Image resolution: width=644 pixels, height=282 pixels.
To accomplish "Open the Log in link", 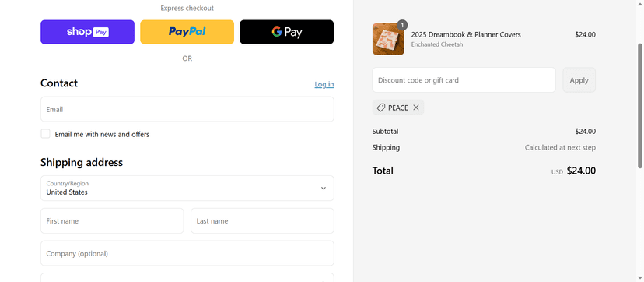I will (x=324, y=84).
